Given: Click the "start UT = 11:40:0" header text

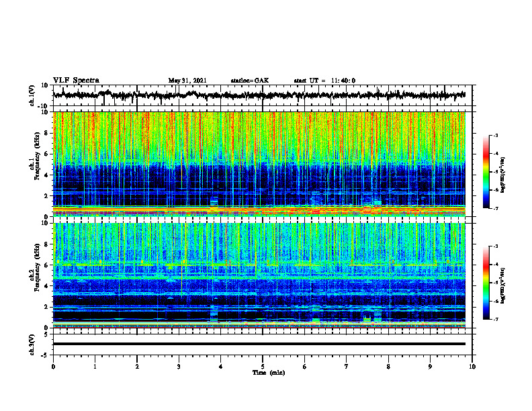Looking at the screenshot, I should click(x=324, y=81).
